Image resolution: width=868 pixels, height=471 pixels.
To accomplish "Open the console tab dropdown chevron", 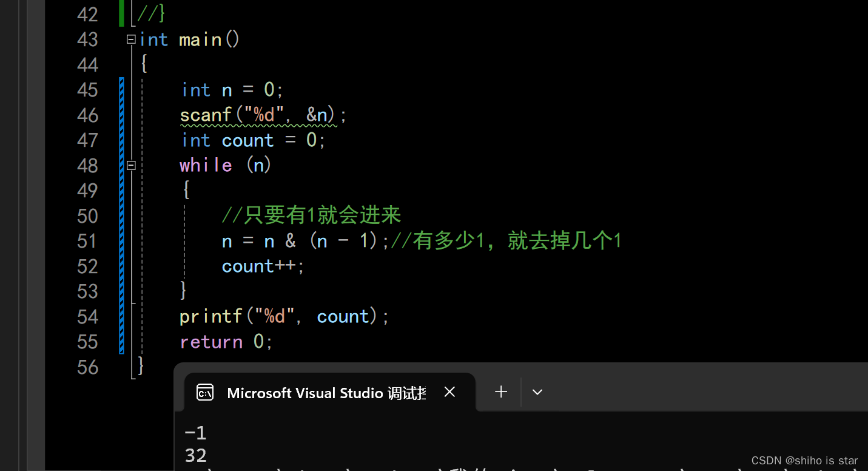I will (x=537, y=392).
